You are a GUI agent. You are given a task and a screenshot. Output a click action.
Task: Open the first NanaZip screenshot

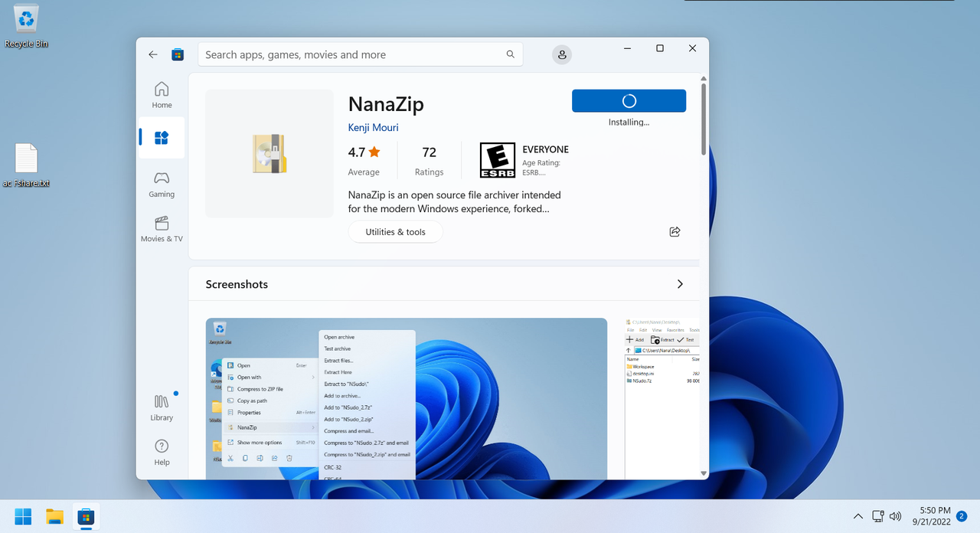coord(406,398)
